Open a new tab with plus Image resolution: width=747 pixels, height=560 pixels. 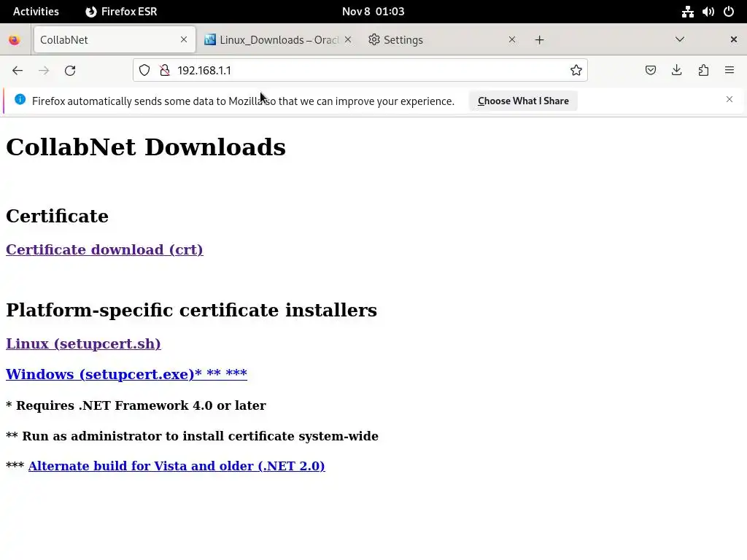coord(539,40)
